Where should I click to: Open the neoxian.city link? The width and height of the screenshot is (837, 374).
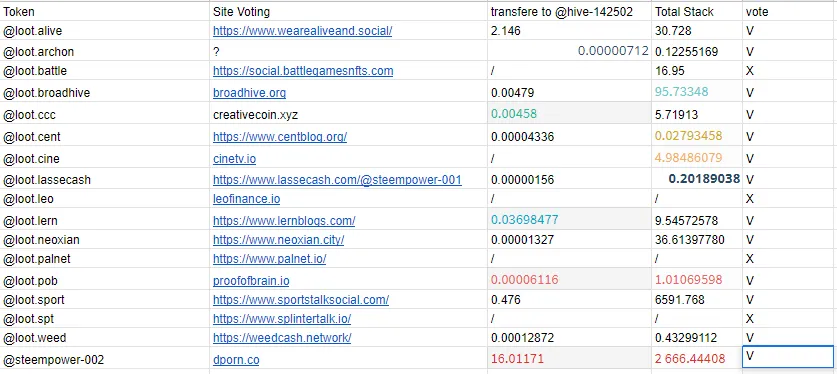278,240
